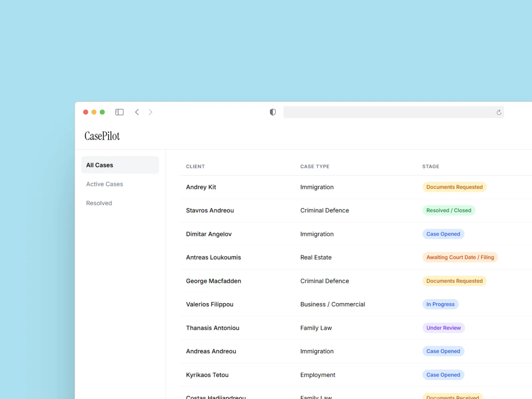
Task: Select All Cases in sidebar
Action: [x=120, y=165]
